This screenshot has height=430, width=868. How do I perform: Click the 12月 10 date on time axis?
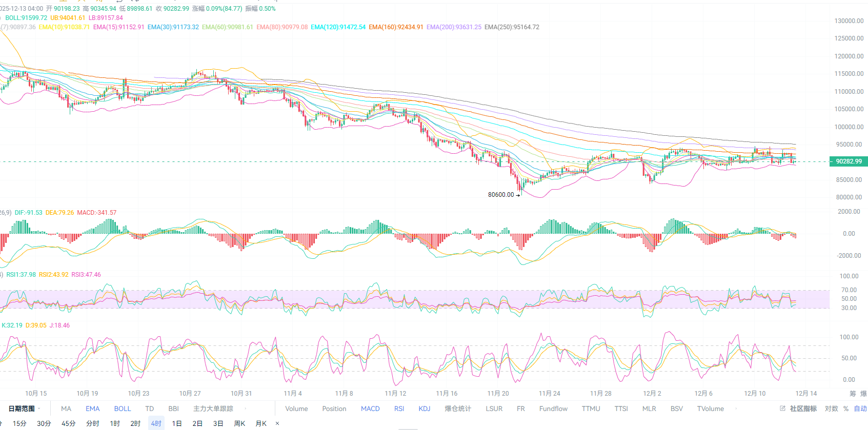(755, 394)
